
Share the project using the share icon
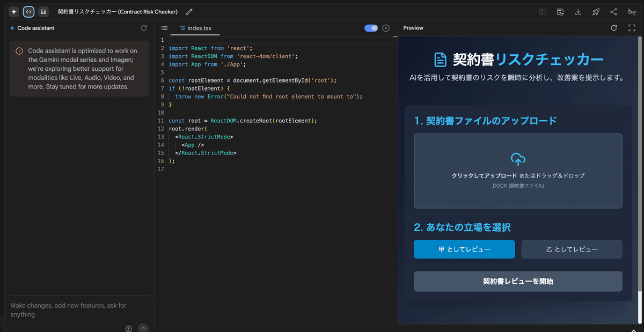[613, 11]
